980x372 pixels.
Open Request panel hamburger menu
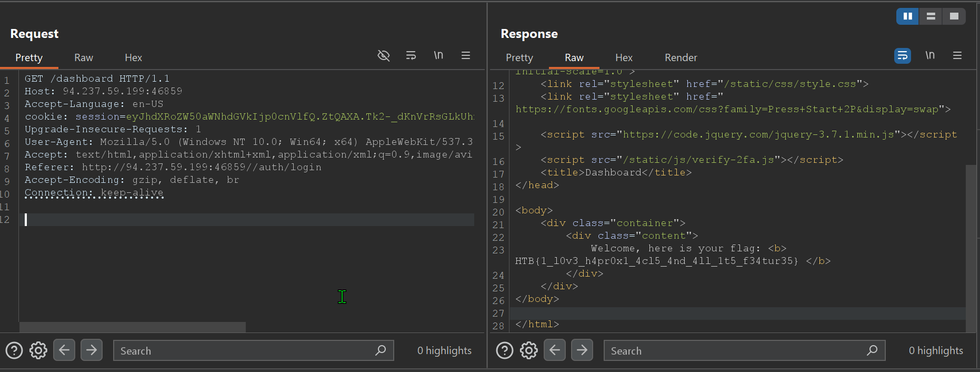point(466,55)
